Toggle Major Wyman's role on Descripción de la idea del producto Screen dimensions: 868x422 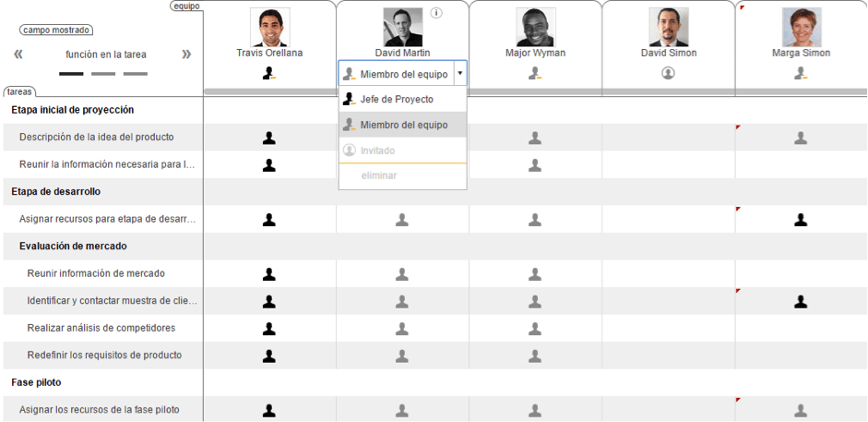(x=535, y=138)
